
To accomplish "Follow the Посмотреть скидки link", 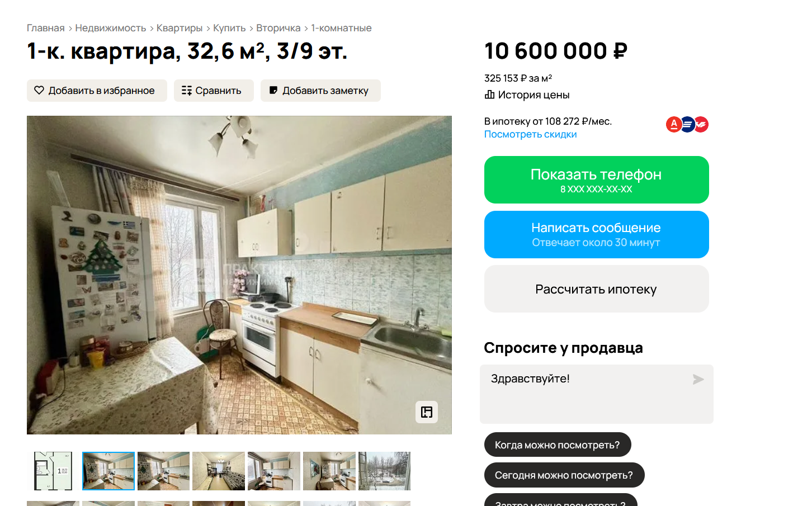I will (530, 134).
